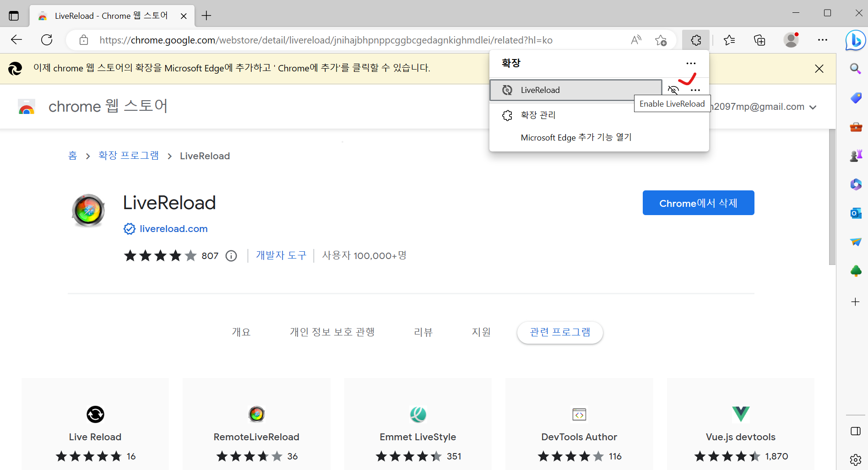Open sidebar settings gear
The width and height of the screenshot is (868, 470).
[x=855, y=459]
